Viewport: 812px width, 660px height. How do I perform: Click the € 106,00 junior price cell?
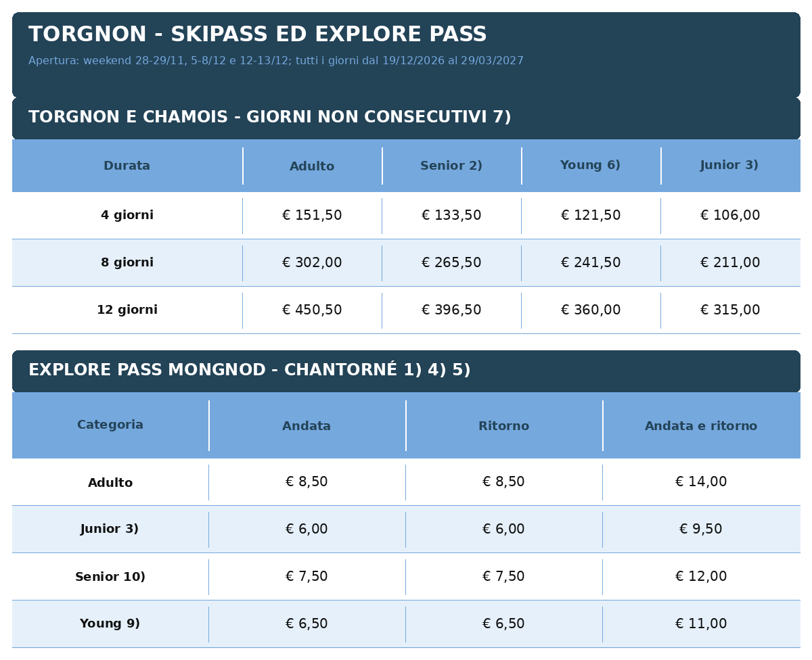point(730,216)
